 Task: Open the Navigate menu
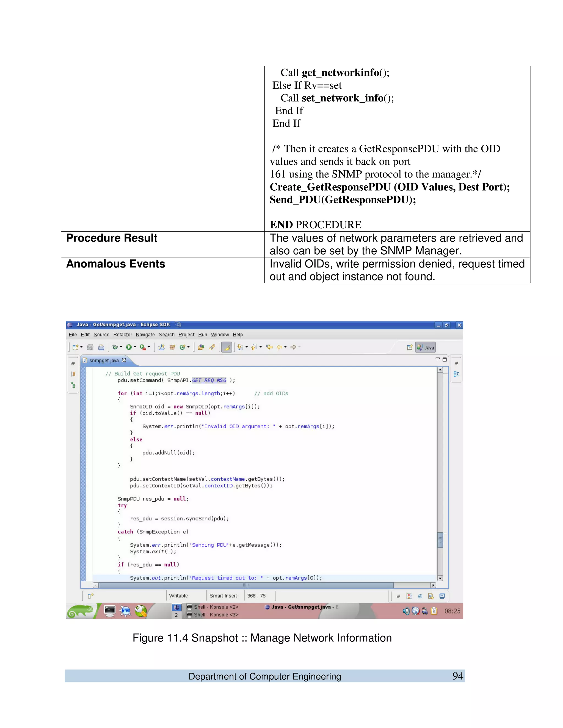tap(145, 335)
